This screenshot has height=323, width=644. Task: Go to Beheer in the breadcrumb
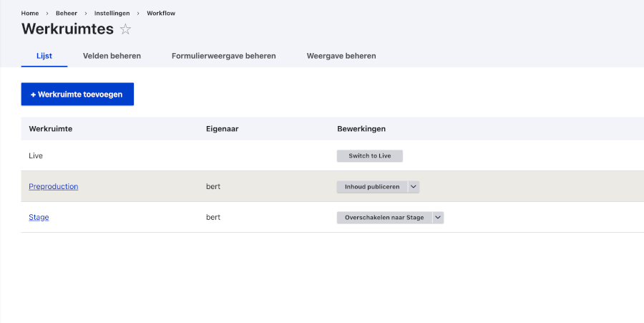[67, 13]
